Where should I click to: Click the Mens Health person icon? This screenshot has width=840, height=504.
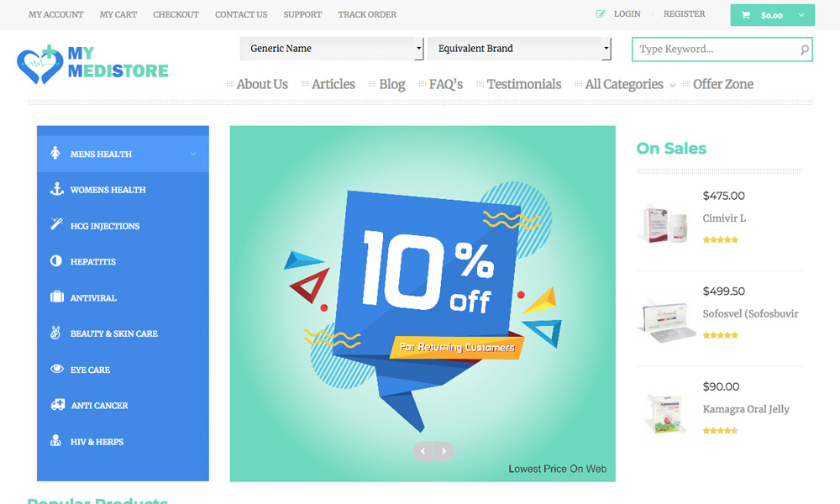(55, 153)
